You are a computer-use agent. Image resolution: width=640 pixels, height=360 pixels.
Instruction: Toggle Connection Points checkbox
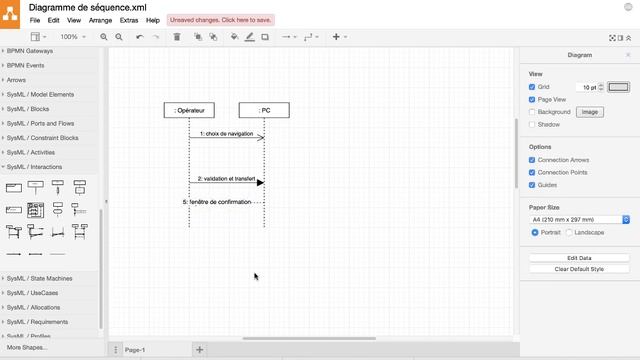click(532, 173)
